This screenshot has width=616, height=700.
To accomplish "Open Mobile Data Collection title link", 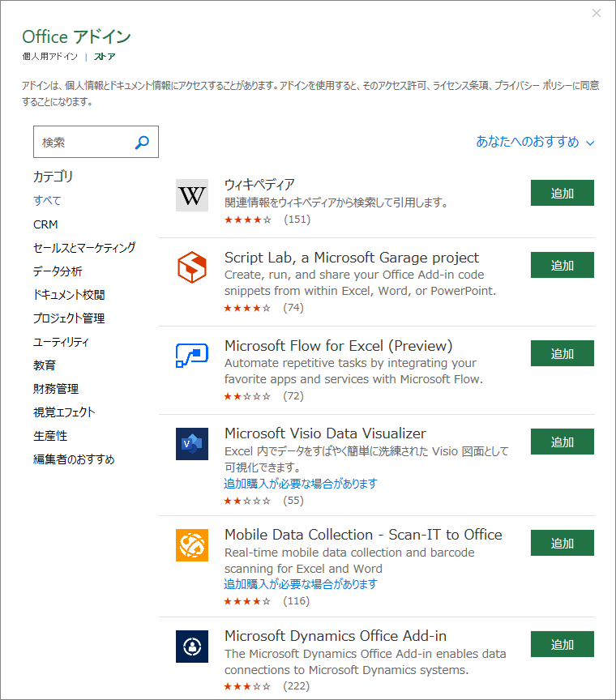I will click(x=363, y=535).
